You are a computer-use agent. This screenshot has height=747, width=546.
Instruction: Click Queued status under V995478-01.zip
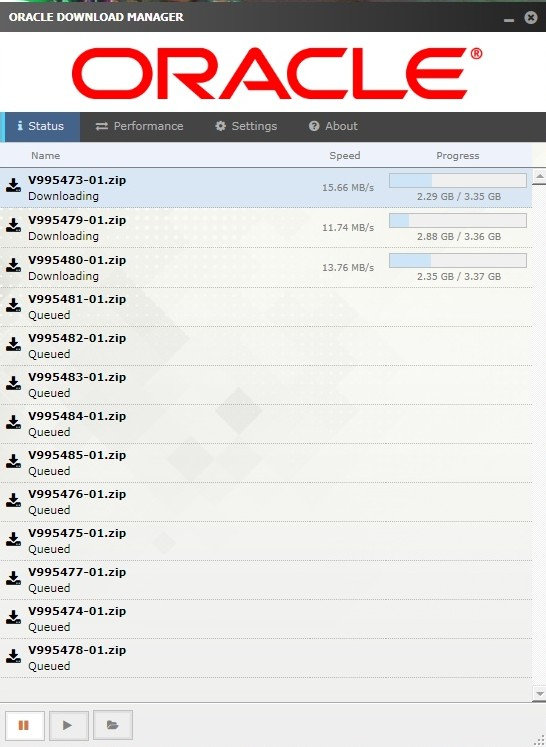coord(49,666)
